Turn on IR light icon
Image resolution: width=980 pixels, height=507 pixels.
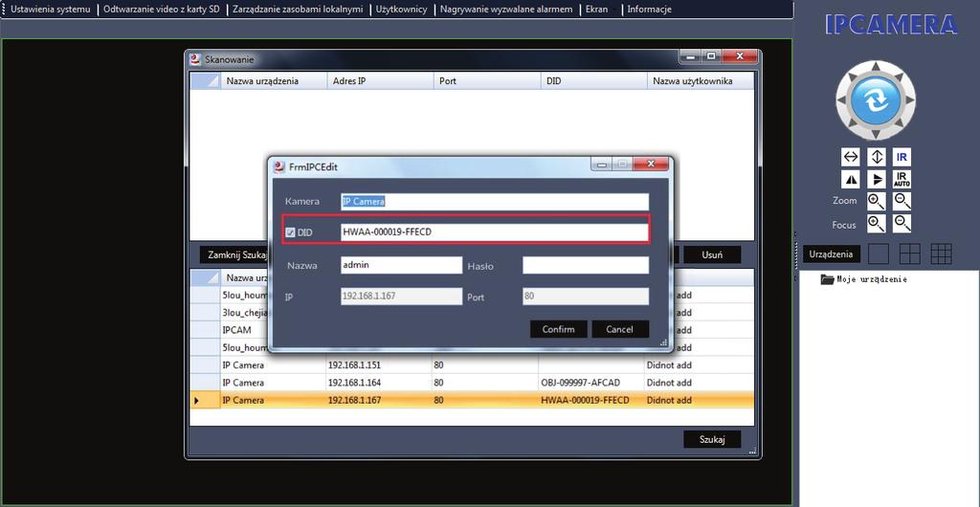tap(902, 157)
